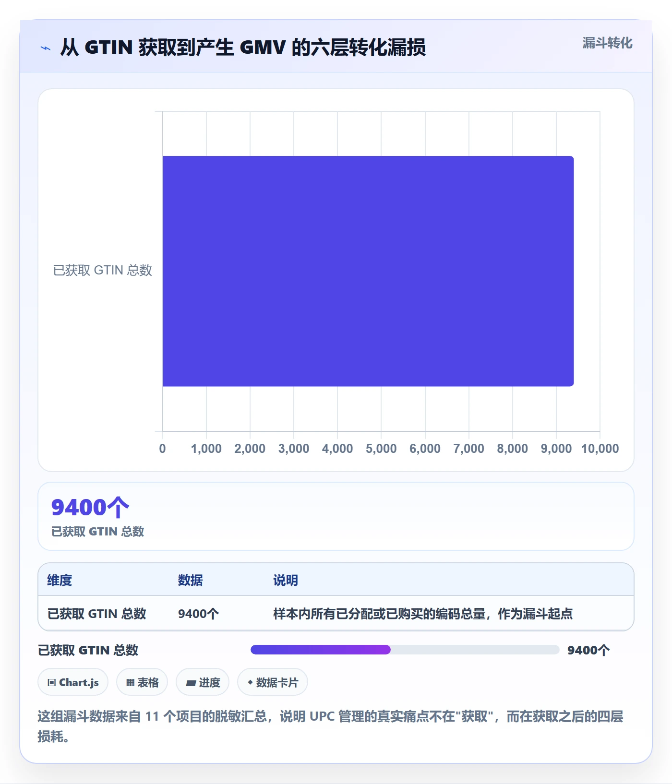The width and height of the screenshot is (672, 784).
Task: Click the 数据 table column header
Action: [x=191, y=580]
